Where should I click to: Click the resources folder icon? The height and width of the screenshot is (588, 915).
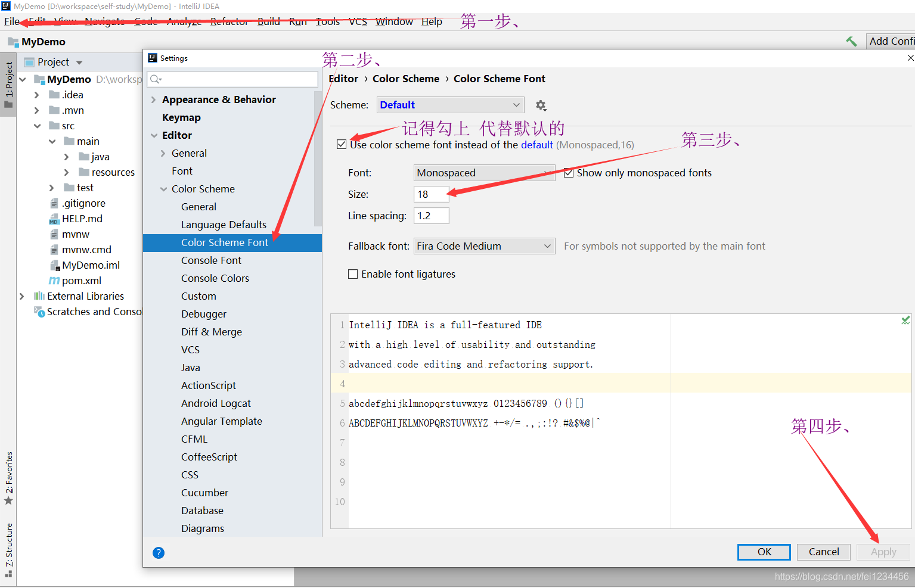[84, 172]
